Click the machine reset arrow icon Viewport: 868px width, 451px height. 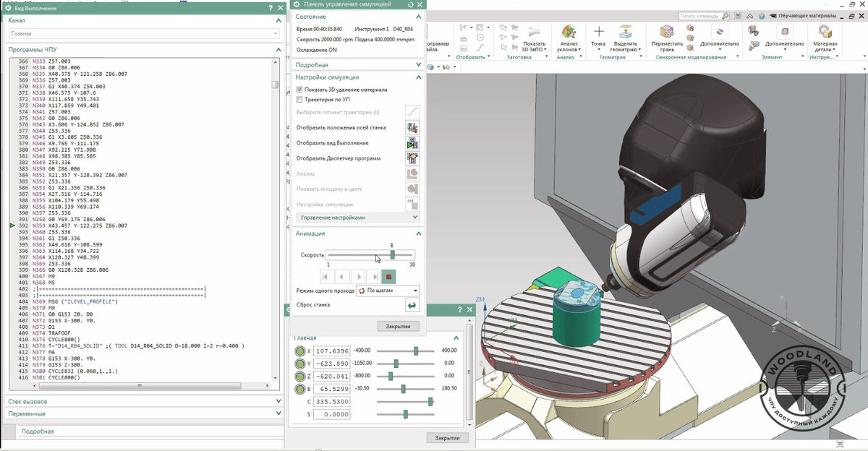412,305
